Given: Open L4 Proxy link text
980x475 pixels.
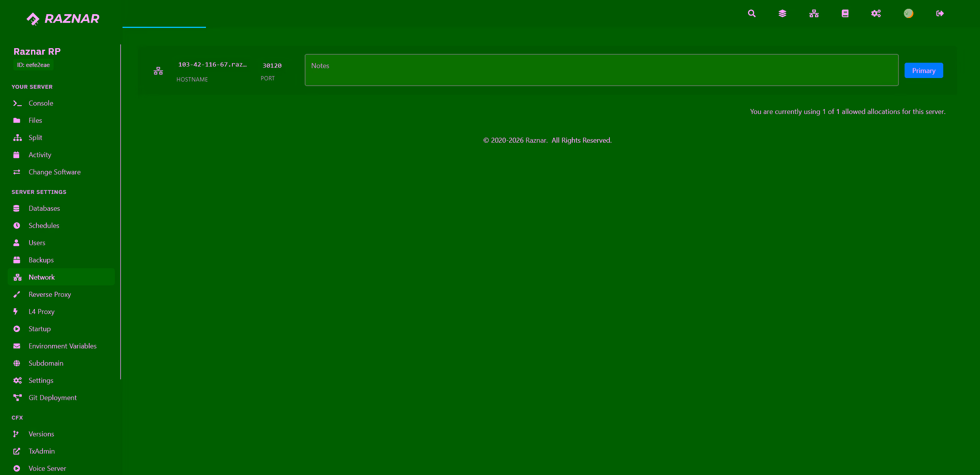Looking at the screenshot, I should click(x=42, y=312).
